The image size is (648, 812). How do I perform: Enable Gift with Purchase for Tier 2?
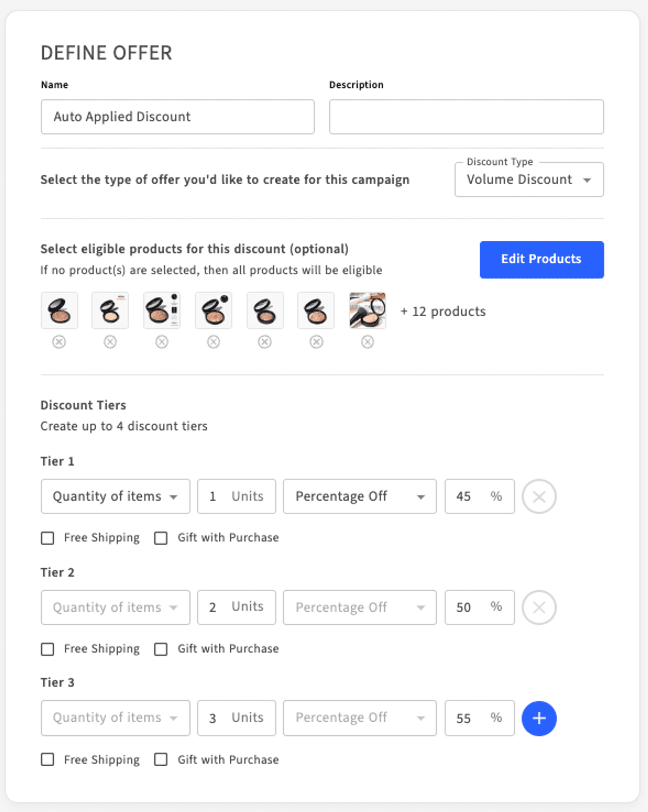point(161,649)
